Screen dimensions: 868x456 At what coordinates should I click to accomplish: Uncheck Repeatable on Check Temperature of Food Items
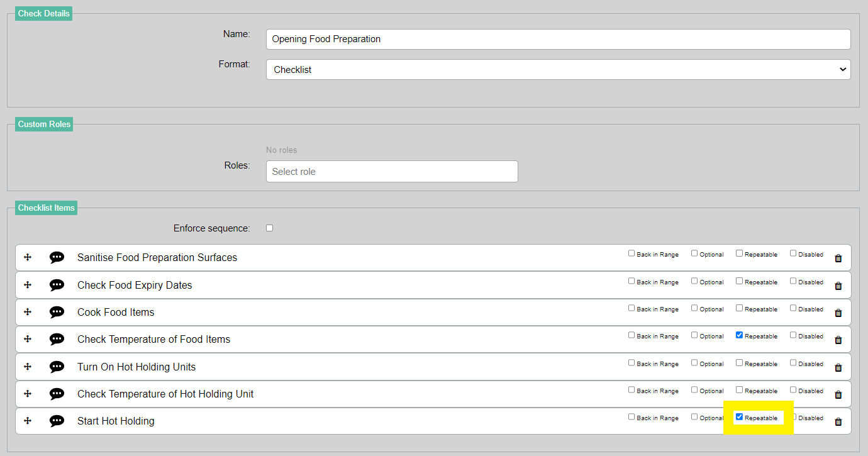coord(740,335)
